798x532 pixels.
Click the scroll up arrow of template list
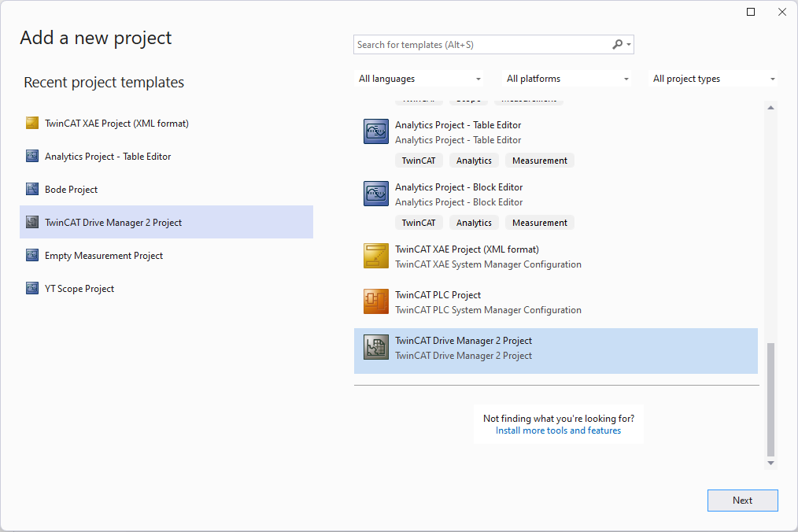(x=770, y=107)
